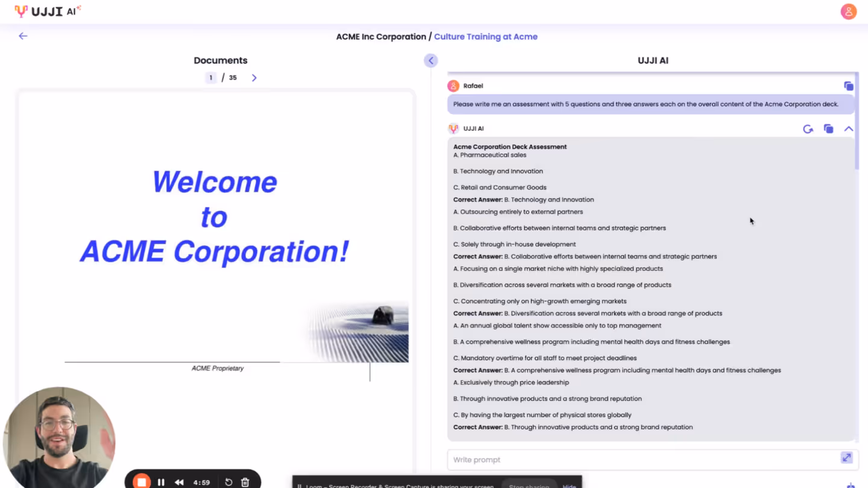Click the Documents panel heading

pos(221,60)
